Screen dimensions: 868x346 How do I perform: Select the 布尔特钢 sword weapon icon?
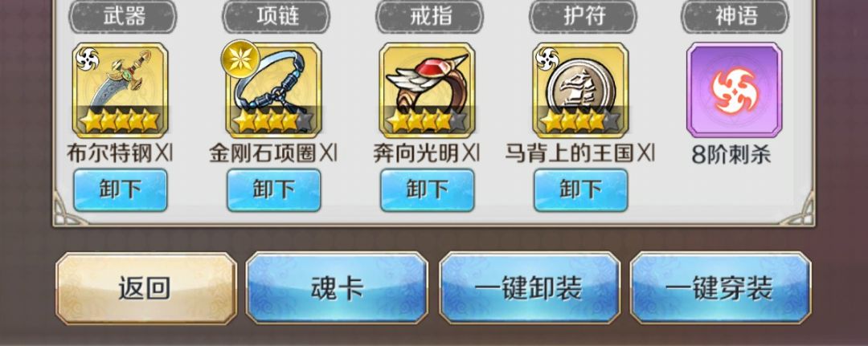click(120, 90)
